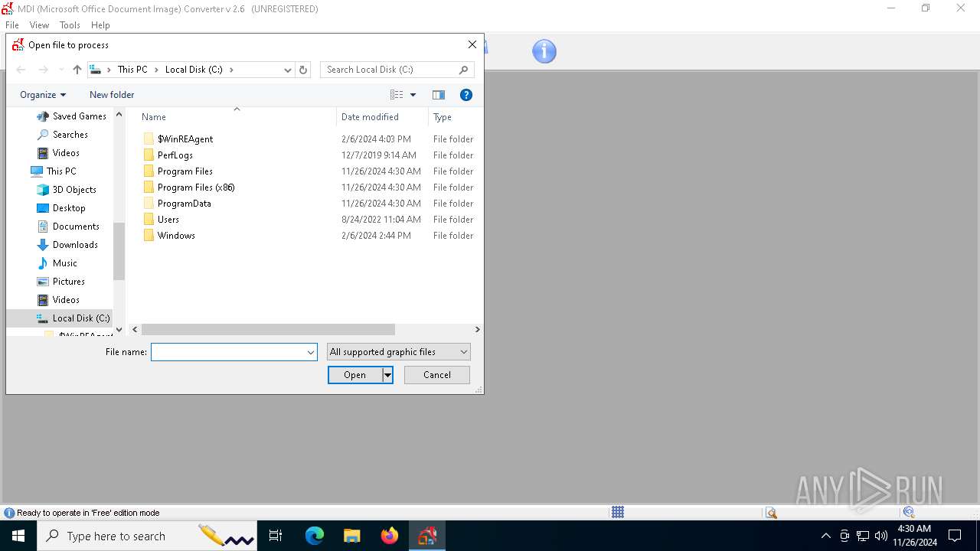This screenshot has width=980, height=551.
Task: Select the PerfLogs folder
Action: coord(175,155)
